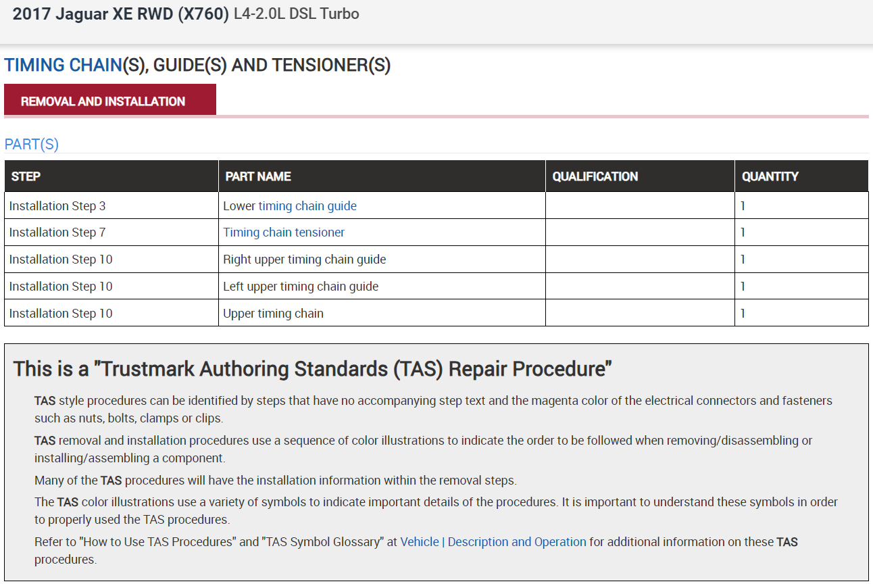Image resolution: width=873 pixels, height=588 pixels.
Task: Select the 'Installation Step 7' cell
Action: coord(57,232)
